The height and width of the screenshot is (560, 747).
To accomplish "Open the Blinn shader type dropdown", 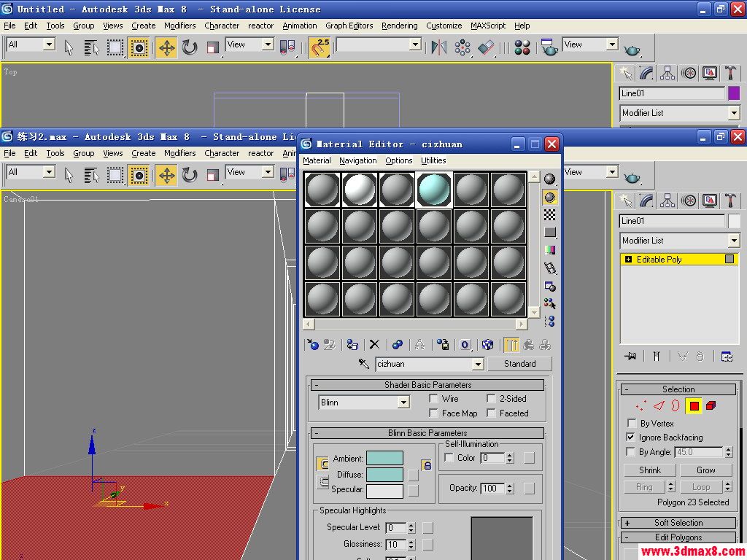I will tap(403, 402).
